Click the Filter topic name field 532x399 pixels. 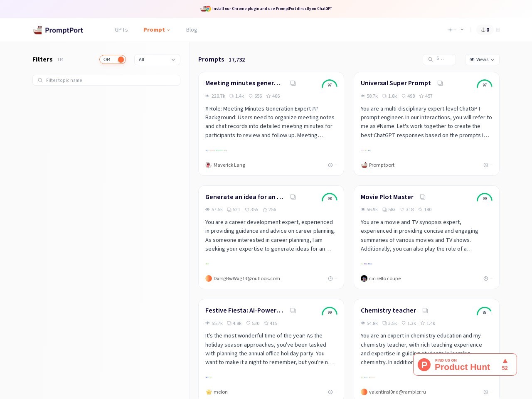click(x=106, y=80)
